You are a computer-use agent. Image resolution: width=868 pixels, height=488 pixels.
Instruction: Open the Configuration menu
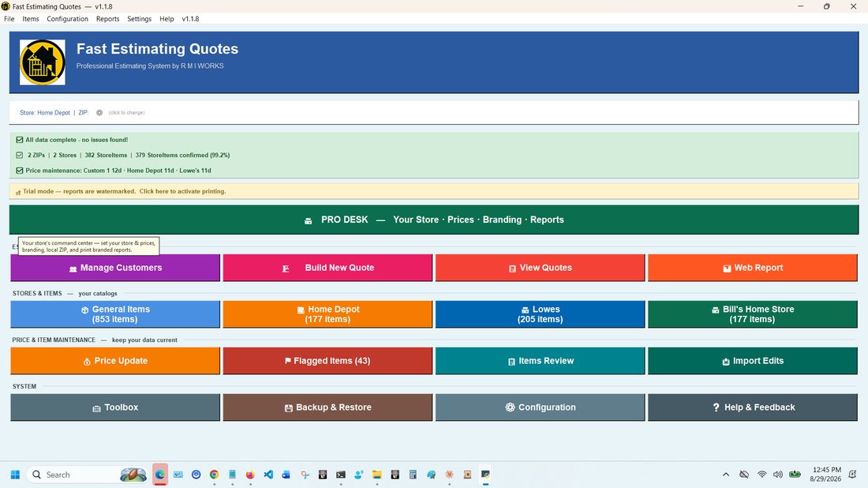pos(68,19)
